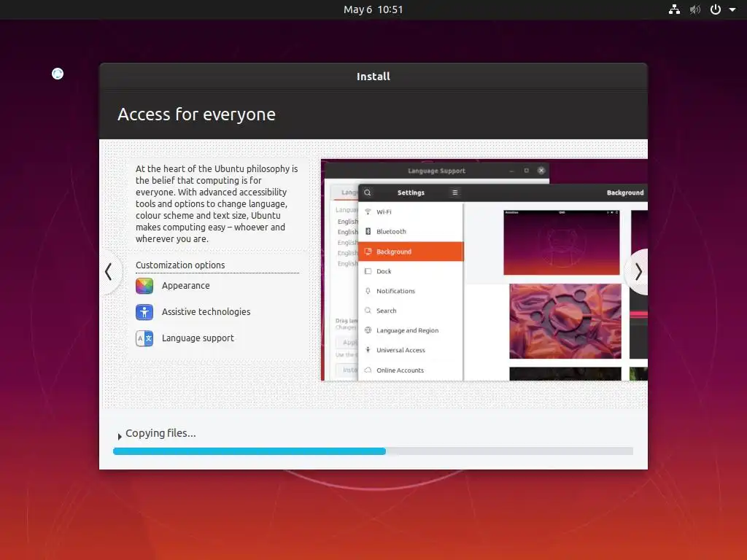Click the Language and Region globe icon

368,330
